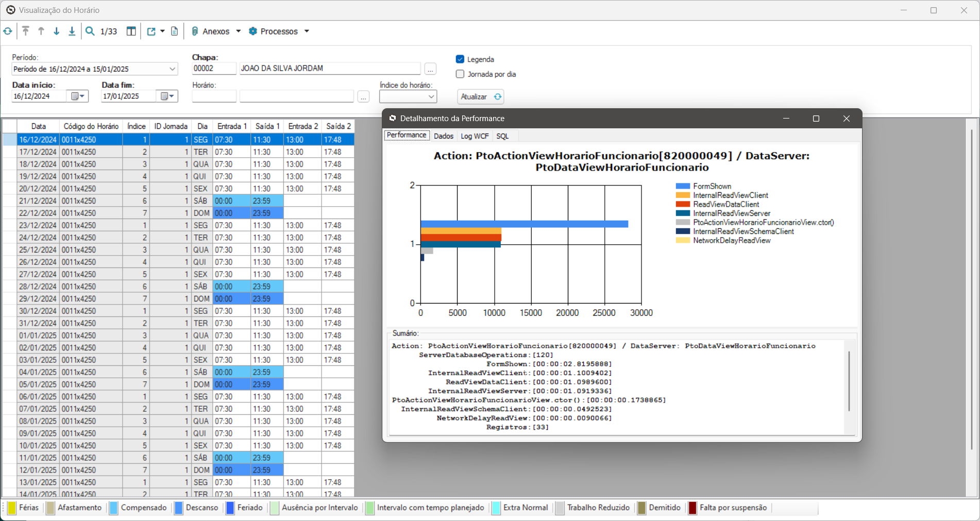
Task: Open the Processos menu
Action: point(279,31)
